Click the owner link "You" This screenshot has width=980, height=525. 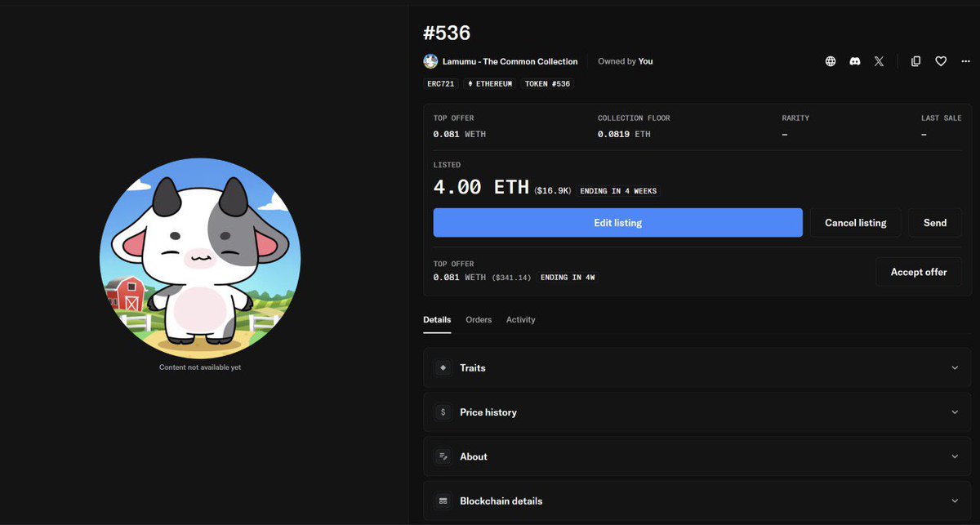[x=645, y=61]
